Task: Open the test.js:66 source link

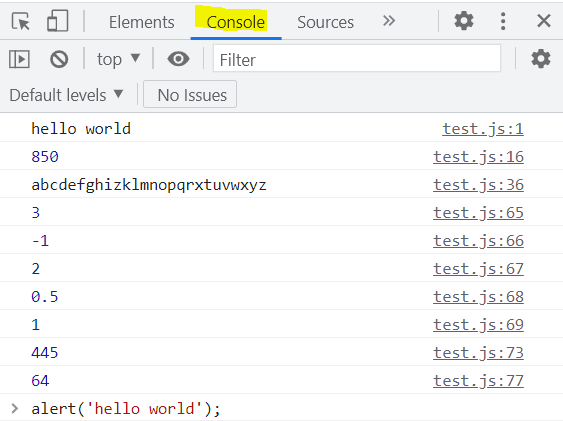Action: click(x=478, y=241)
